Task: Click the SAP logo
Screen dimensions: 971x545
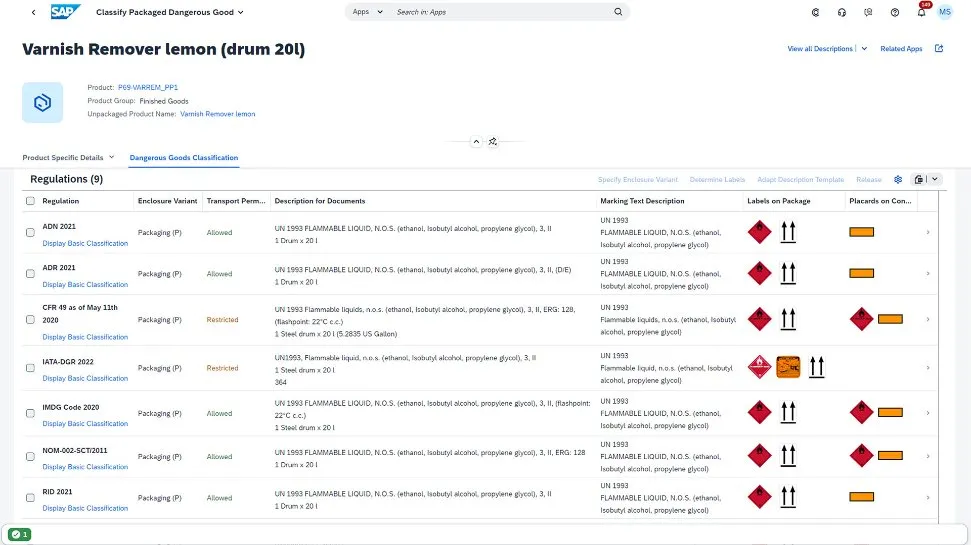Action: (x=67, y=12)
